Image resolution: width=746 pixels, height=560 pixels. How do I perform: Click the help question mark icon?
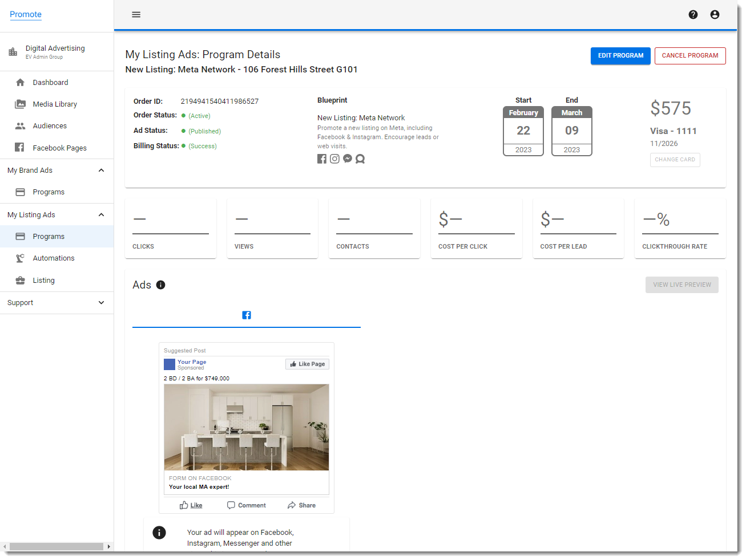[x=693, y=15]
